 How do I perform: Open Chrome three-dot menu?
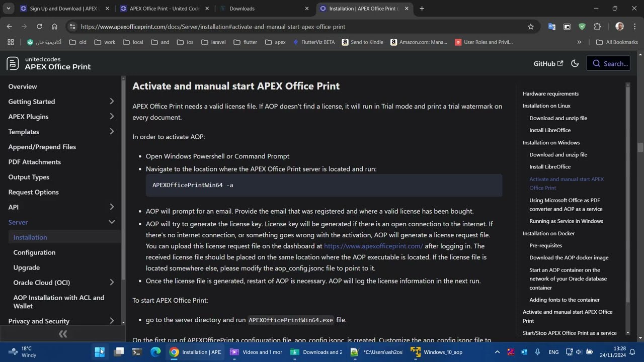click(634, 27)
